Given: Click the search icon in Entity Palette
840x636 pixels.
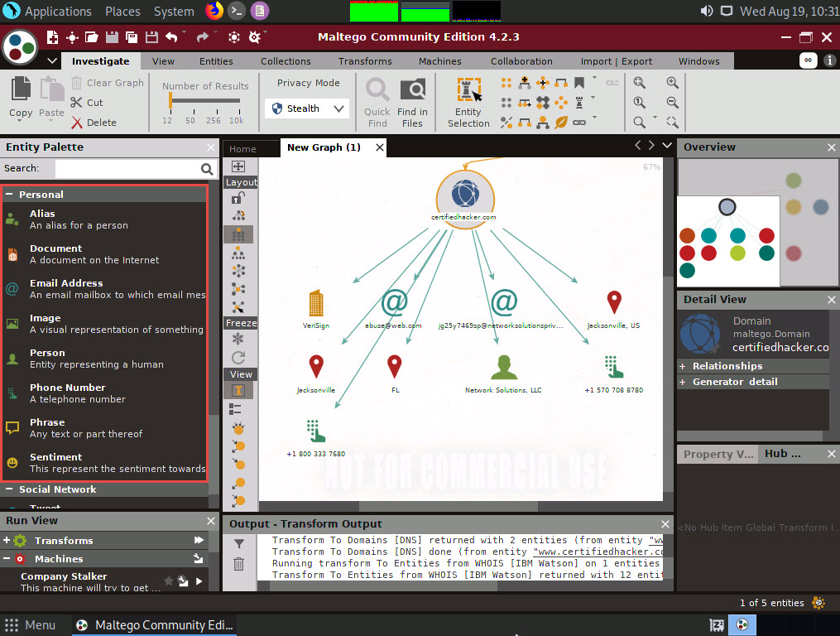Looking at the screenshot, I should pyautogui.click(x=207, y=170).
